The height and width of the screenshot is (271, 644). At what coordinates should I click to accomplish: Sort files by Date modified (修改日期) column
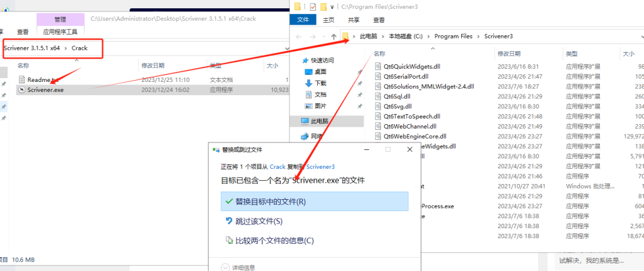pos(153,66)
